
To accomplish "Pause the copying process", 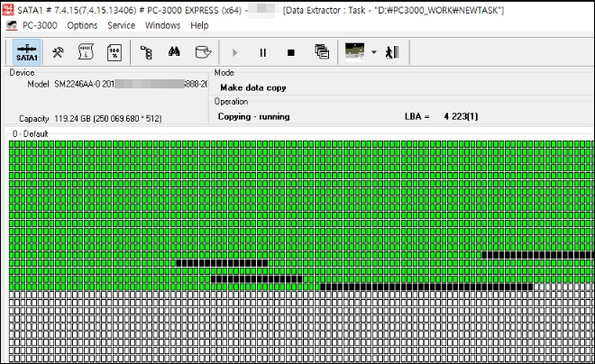I will 262,52.
